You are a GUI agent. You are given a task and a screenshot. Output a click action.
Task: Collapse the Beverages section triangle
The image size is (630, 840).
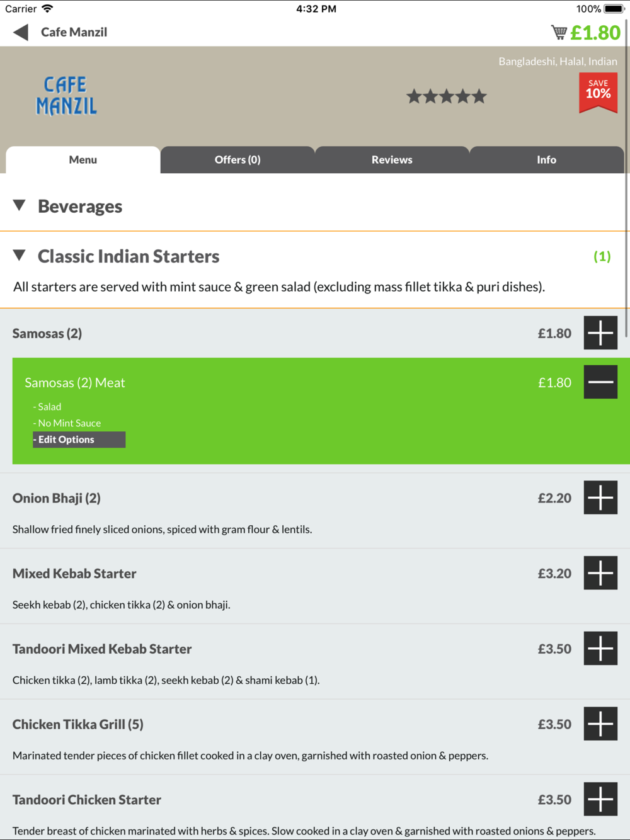(x=20, y=205)
